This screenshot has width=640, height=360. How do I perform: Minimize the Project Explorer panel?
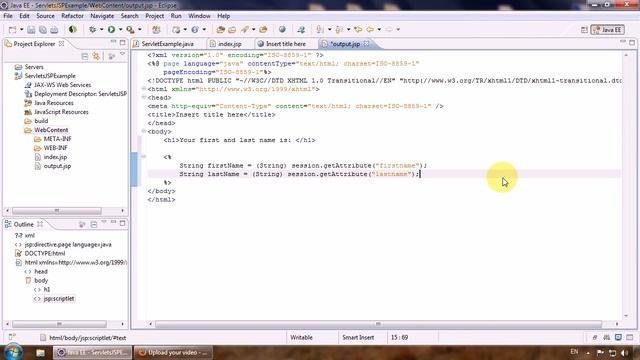(113, 42)
